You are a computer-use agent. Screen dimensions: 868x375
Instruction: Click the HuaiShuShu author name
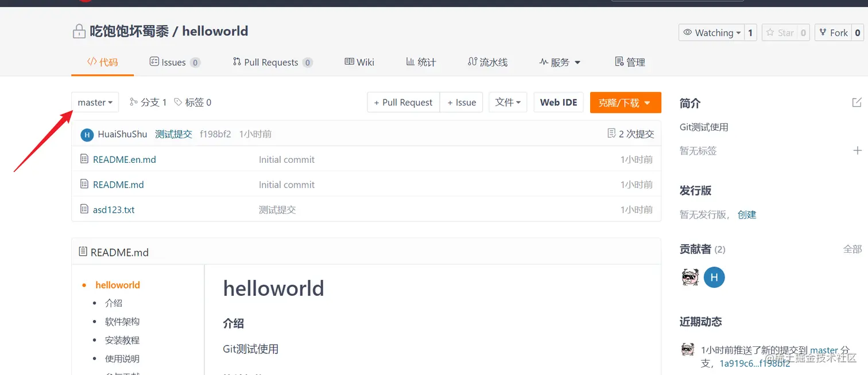click(122, 134)
